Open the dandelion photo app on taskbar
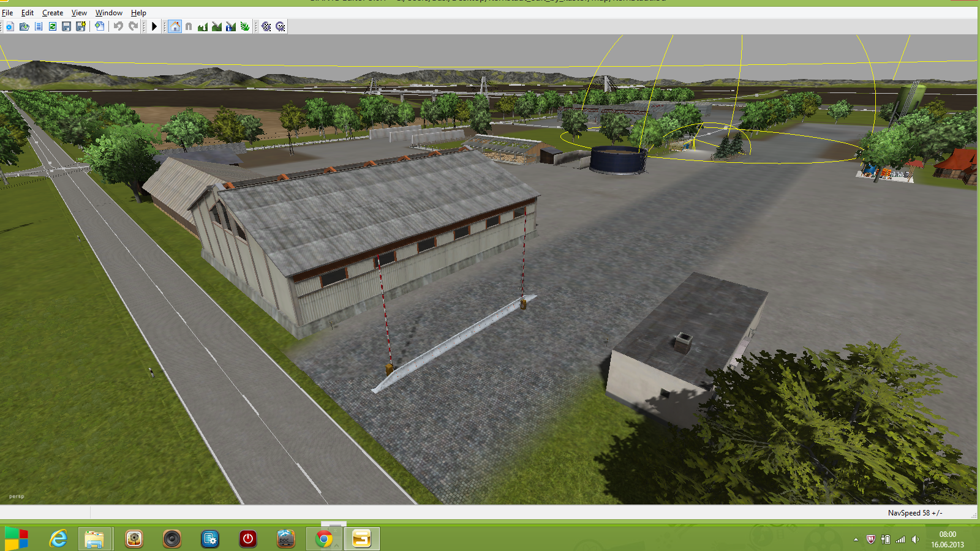Screen dimensions: 980x551 [x=134, y=539]
